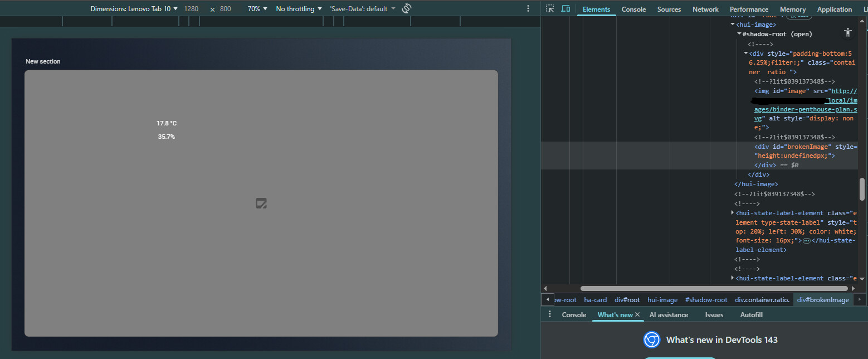Open the Issues drawer tab
The height and width of the screenshot is (359, 868).
click(714, 314)
